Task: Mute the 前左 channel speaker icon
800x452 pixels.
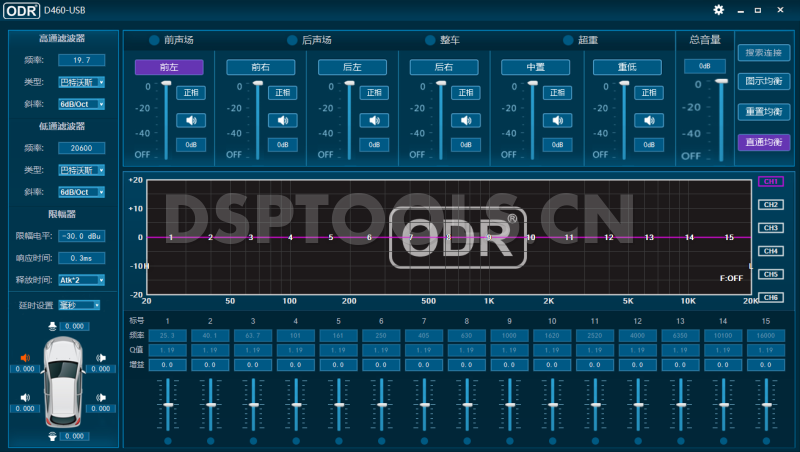Action: tap(191, 120)
